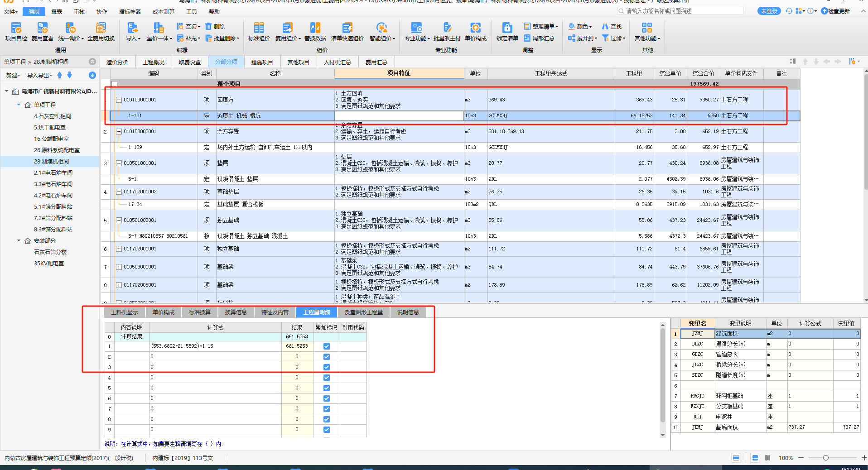Click the 费用查看 cost view icon
The width and height of the screenshot is (868, 470).
coord(42,32)
